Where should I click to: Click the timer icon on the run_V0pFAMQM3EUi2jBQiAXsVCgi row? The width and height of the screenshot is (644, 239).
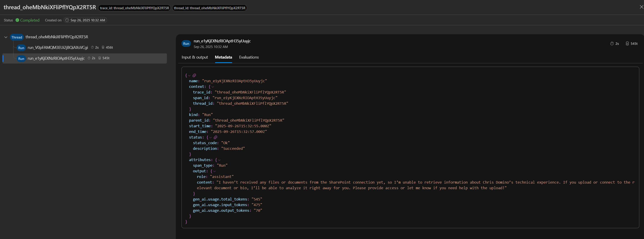click(x=92, y=48)
